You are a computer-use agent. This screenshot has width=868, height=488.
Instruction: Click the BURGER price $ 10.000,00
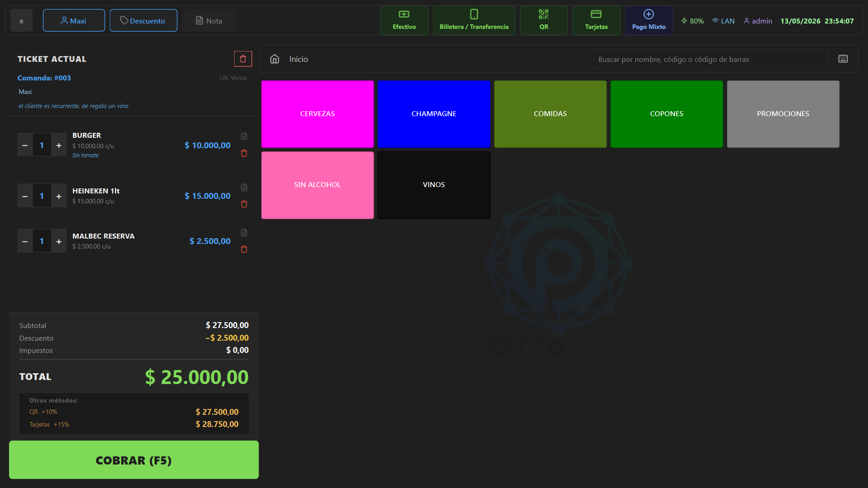(x=207, y=145)
